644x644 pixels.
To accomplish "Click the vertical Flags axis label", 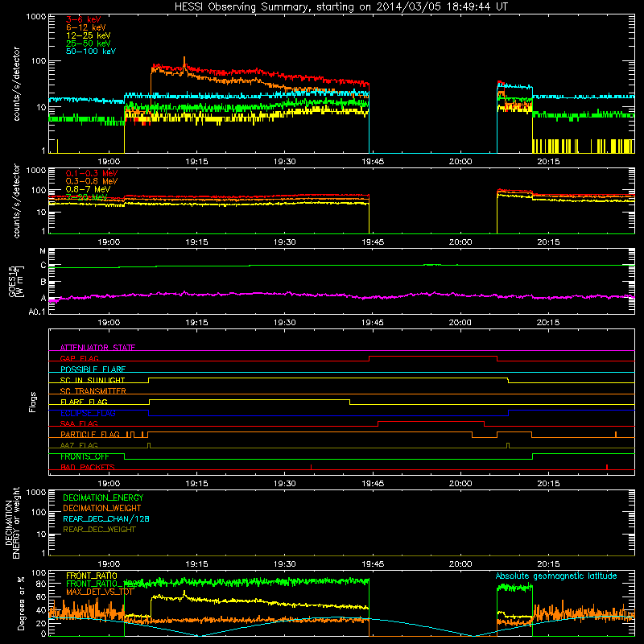I will (x=33, y=402).
